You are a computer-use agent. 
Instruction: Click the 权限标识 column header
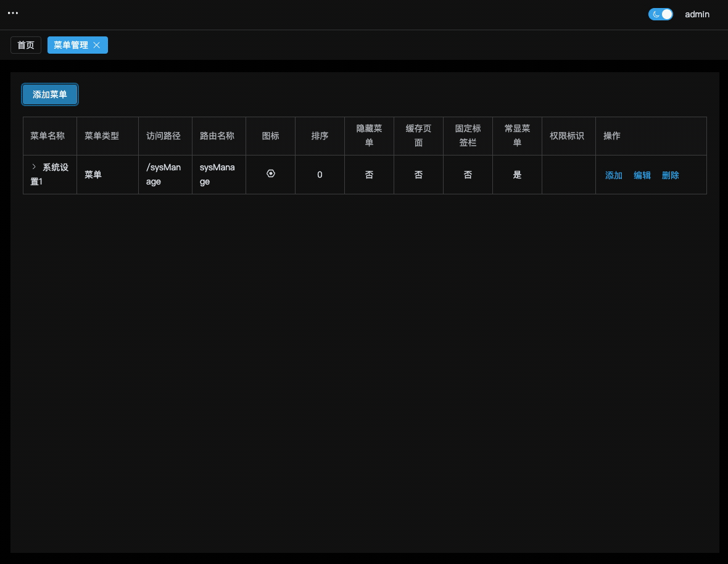coord(566,136)
